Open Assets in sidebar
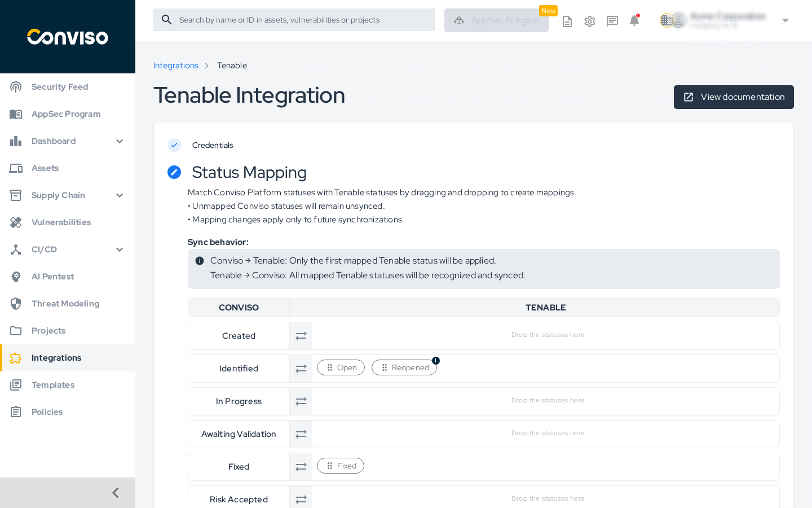812x508 pixels. (x=68, y=168)
